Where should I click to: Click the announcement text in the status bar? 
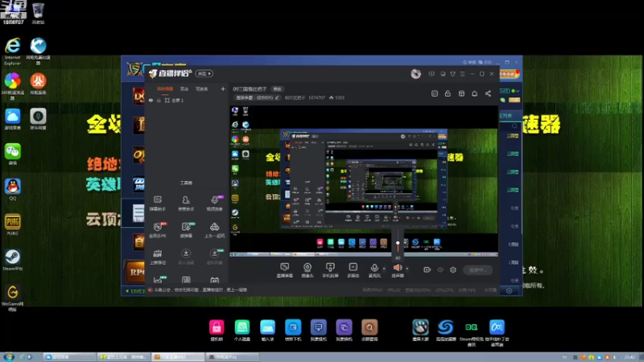pyautogui.click(x=200, y=290)
